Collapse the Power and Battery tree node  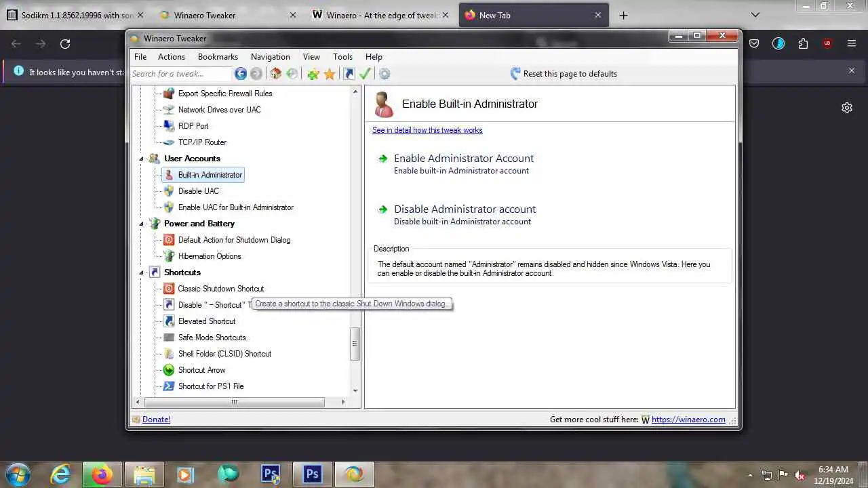pos(142,224)
